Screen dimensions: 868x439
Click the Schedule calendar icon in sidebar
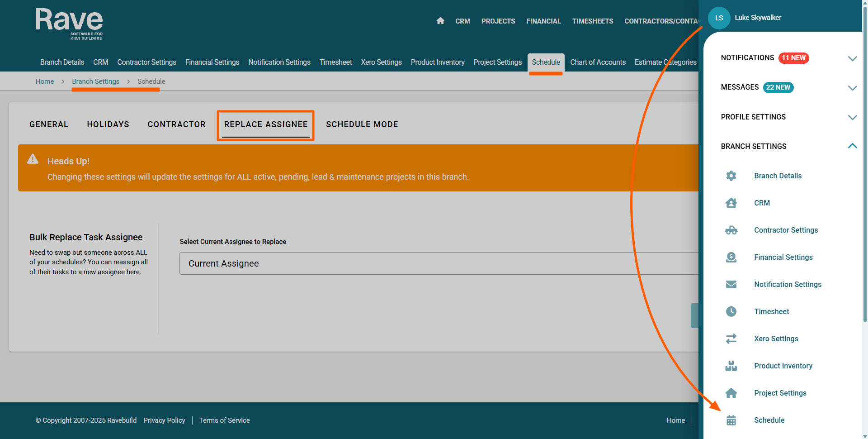click(x=731, y=420)
